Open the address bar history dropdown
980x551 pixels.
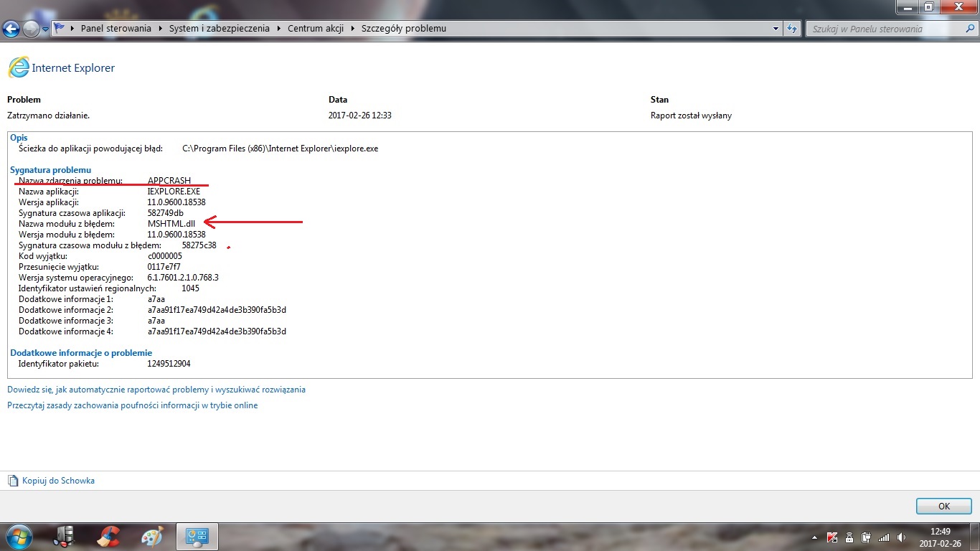776,29
